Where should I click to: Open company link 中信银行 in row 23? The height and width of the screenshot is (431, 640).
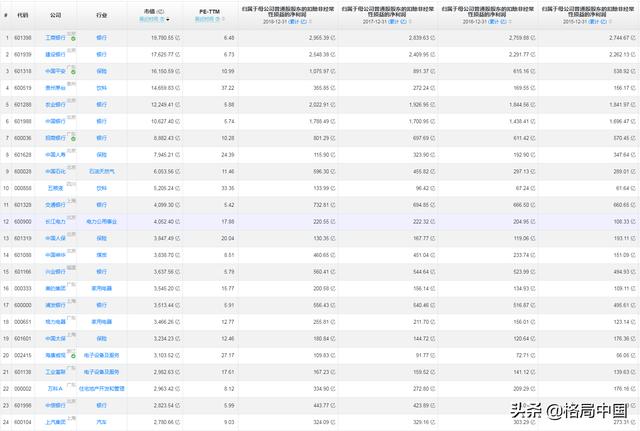tap(55, 406)
